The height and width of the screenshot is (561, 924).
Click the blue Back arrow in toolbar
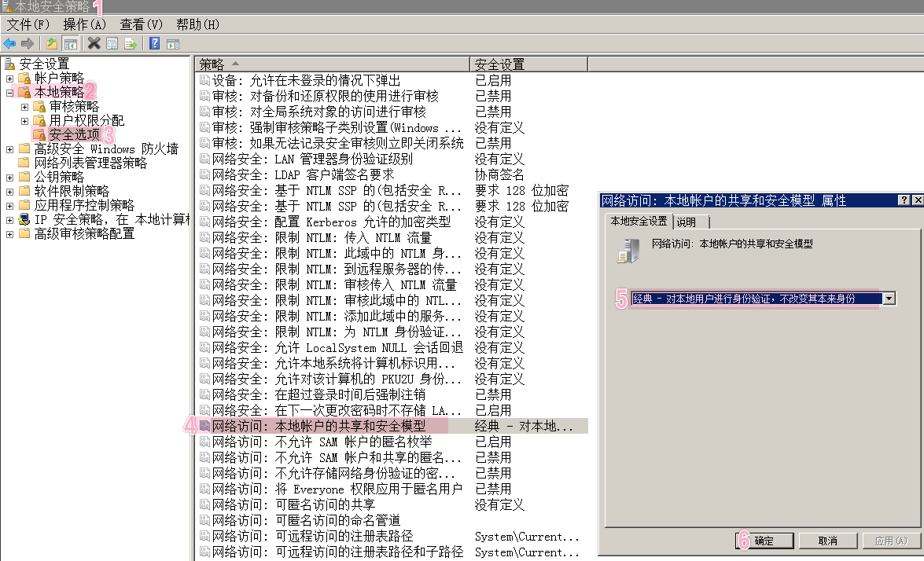click(x=9, y=43)
